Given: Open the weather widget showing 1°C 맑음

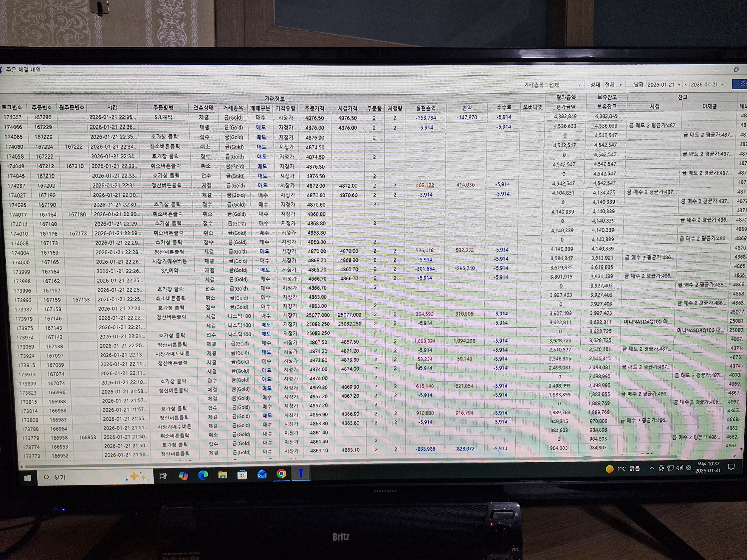Looking at the screenshot, I should [623, 469].
